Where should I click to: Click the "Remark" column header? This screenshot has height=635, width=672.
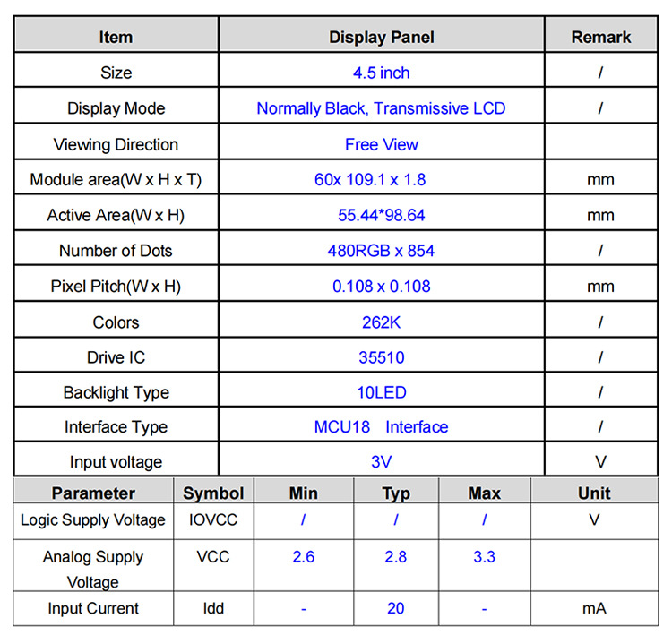point(600,37)
